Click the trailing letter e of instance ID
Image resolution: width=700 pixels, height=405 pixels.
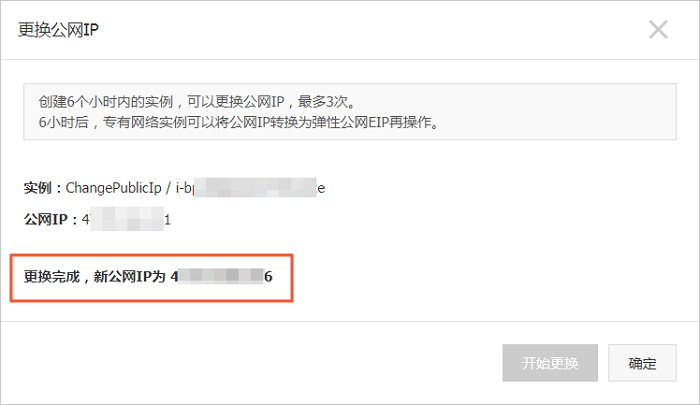[321, 189]
